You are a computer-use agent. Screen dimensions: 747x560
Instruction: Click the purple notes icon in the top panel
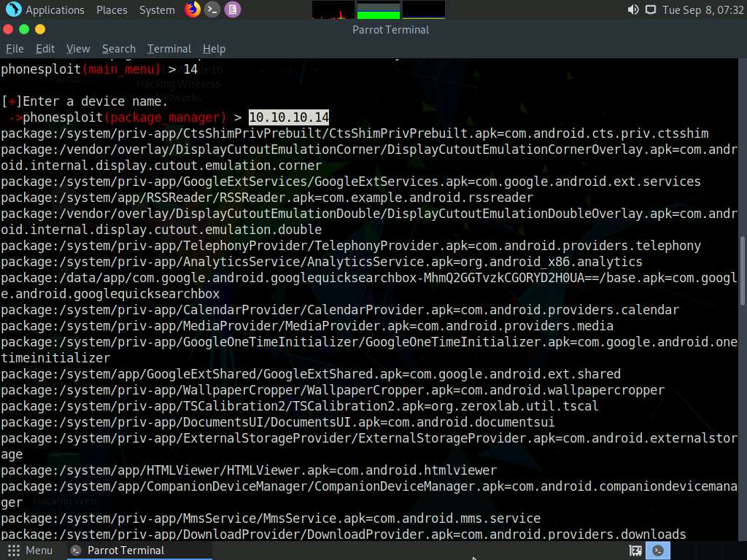(233, 10)
